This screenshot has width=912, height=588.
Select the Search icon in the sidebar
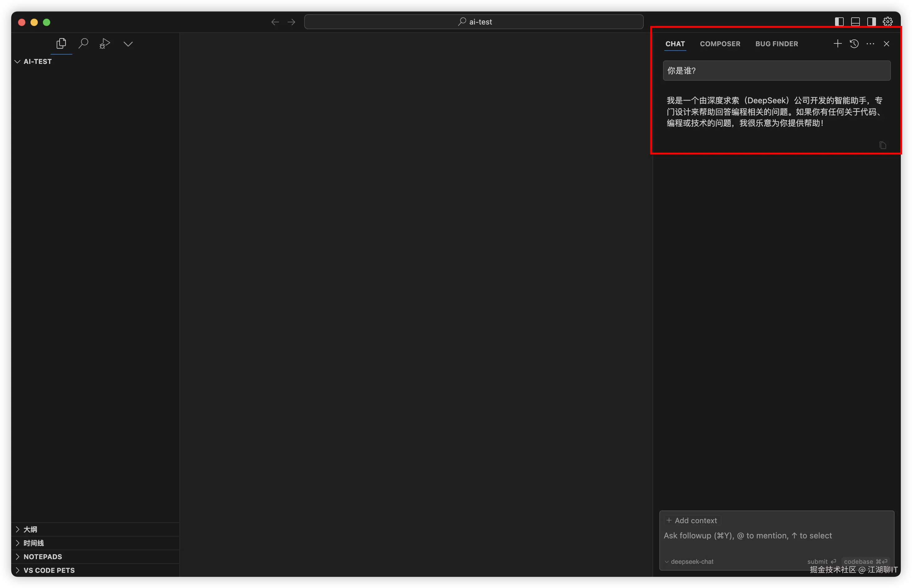(84, 43)
